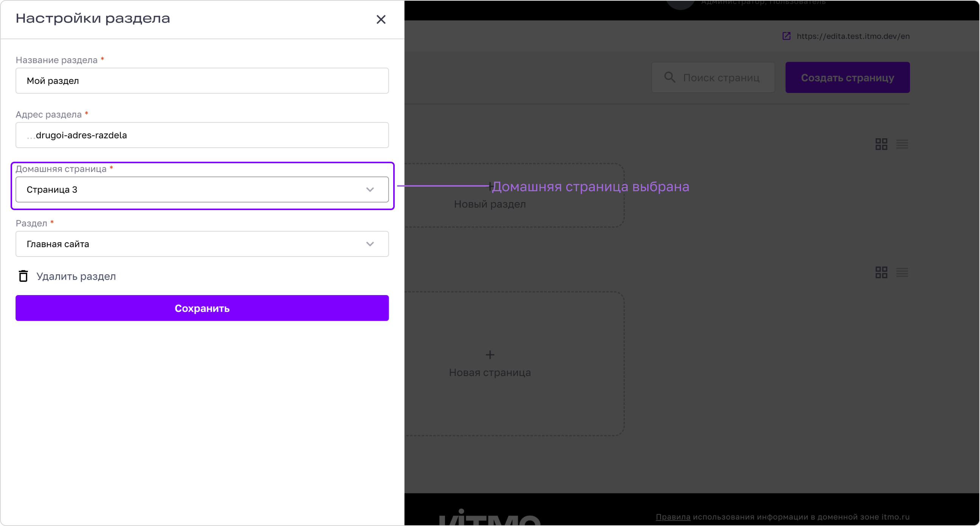Switch the lower section to list view

[x=902, y=272]
